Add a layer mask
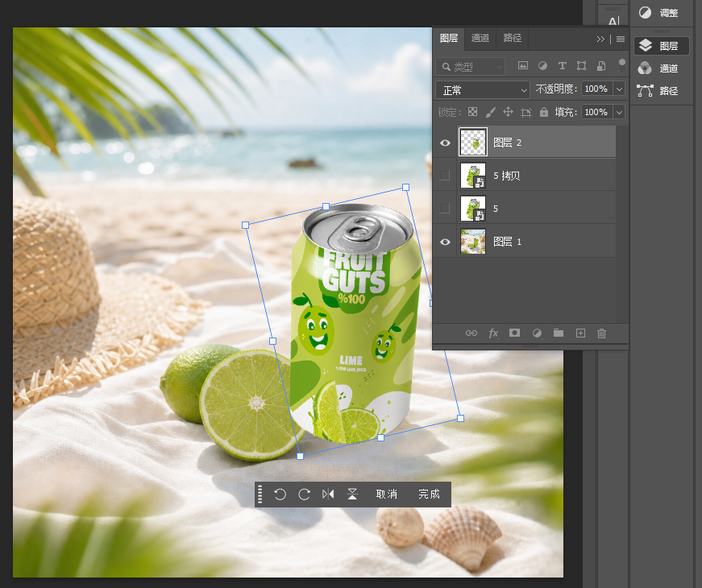Screen dimensions: 702x588 (514, 333)
